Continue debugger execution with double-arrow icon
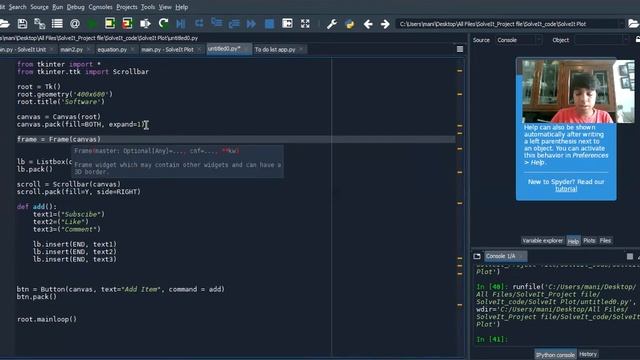This screenshot has height=360, width=640. 251,24
